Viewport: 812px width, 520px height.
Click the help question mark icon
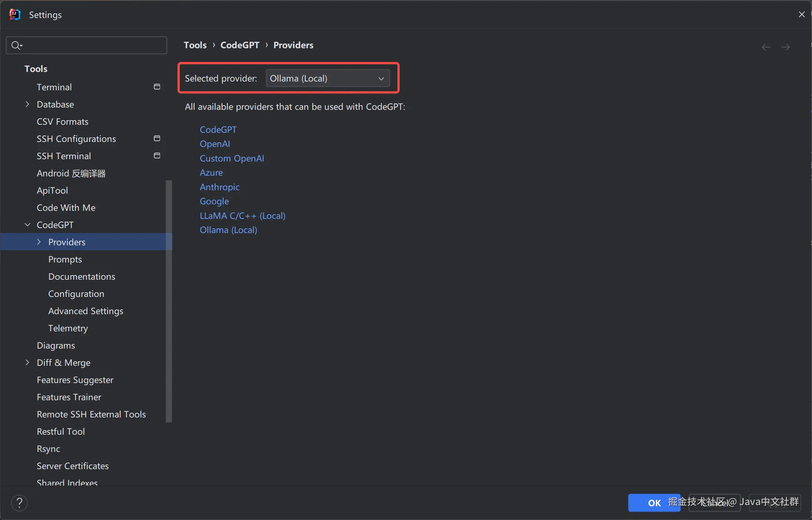pos(19,503)
